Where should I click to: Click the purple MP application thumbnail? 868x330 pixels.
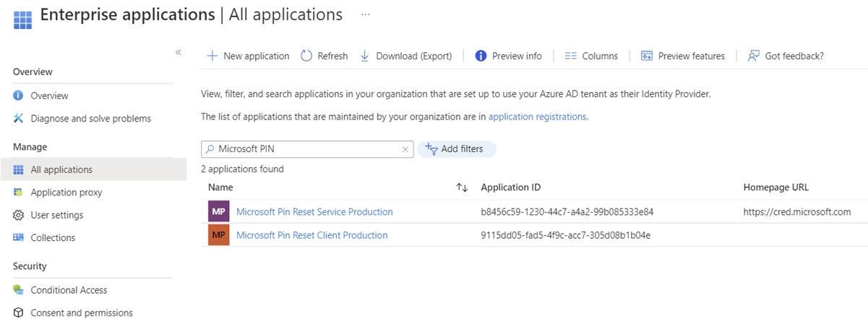point(218,212)
